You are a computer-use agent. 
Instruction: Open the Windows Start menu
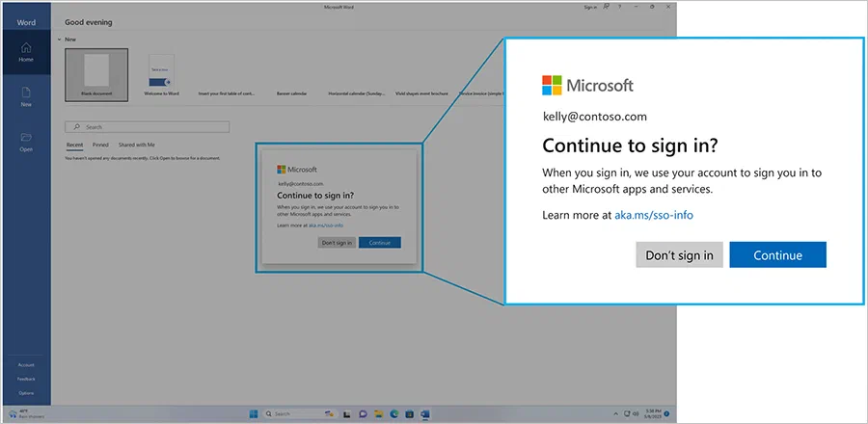tap(253, 413)
